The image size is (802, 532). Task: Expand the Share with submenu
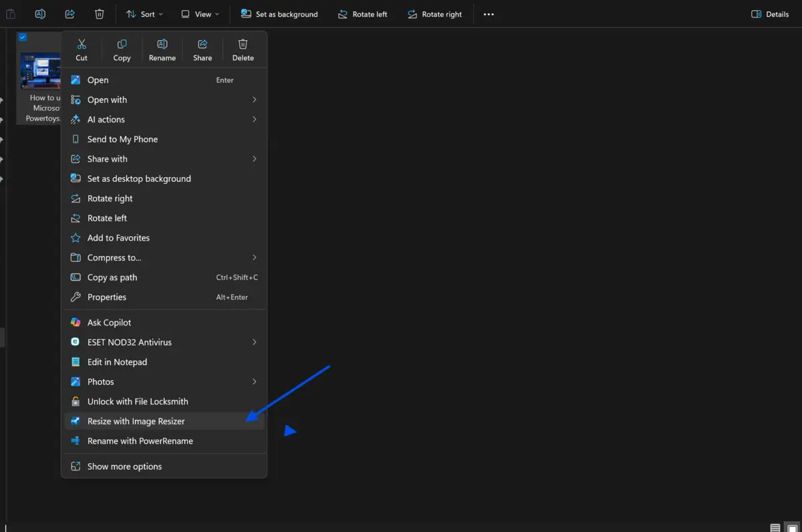(164, 159)
